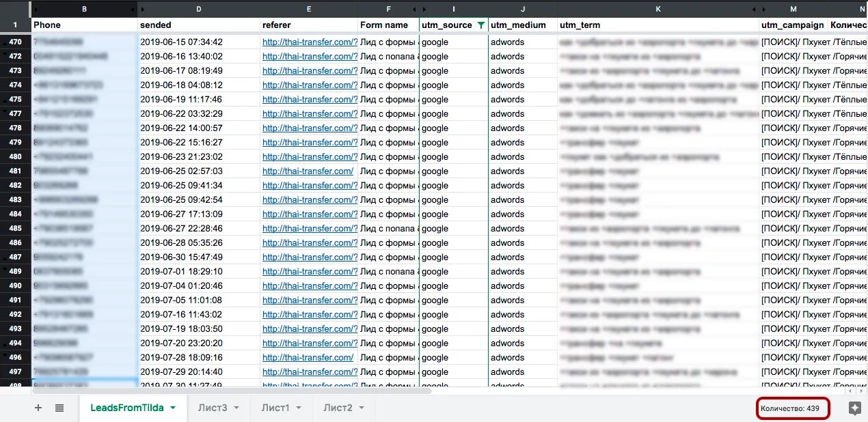Select column K header
868x422 pixels.
tap(658, 9)
